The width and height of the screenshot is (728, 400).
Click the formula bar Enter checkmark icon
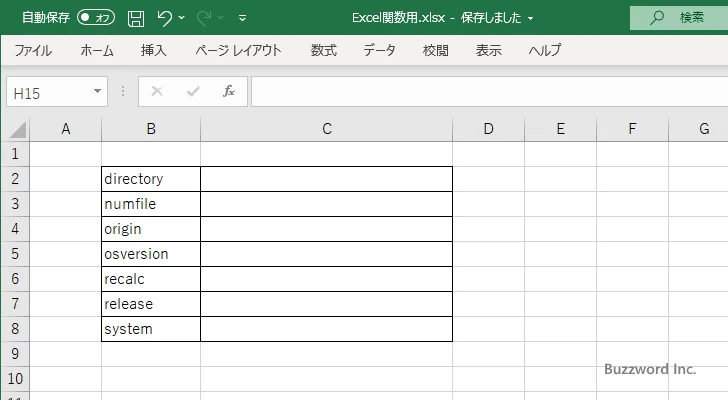pos(192,91)
